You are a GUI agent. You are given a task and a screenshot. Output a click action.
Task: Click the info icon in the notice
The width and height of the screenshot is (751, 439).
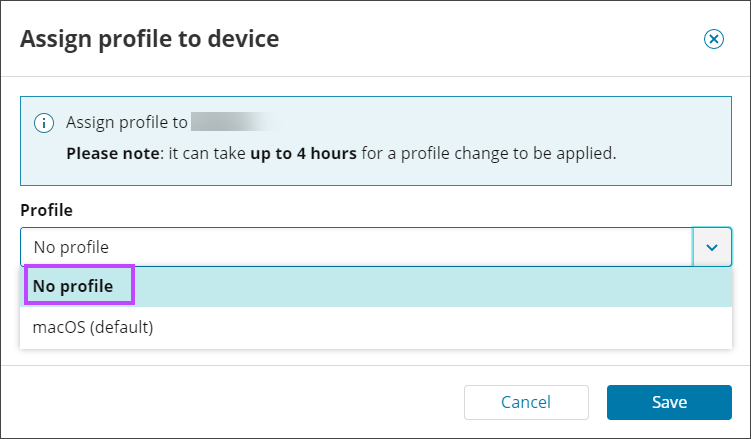(x=44, y=123)
